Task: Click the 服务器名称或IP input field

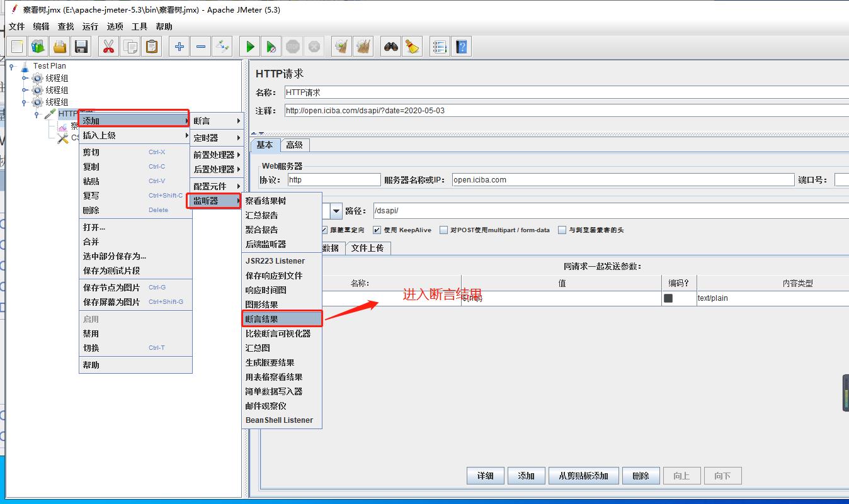Action: 623,180
